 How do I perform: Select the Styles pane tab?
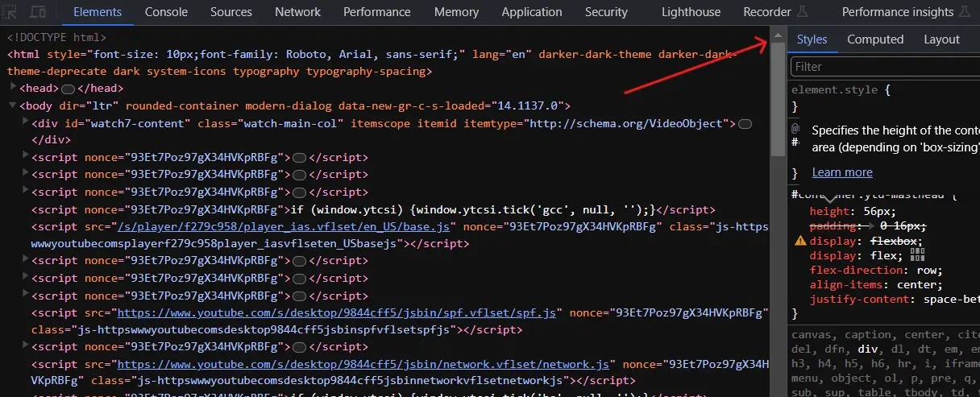tap(812, 39)
